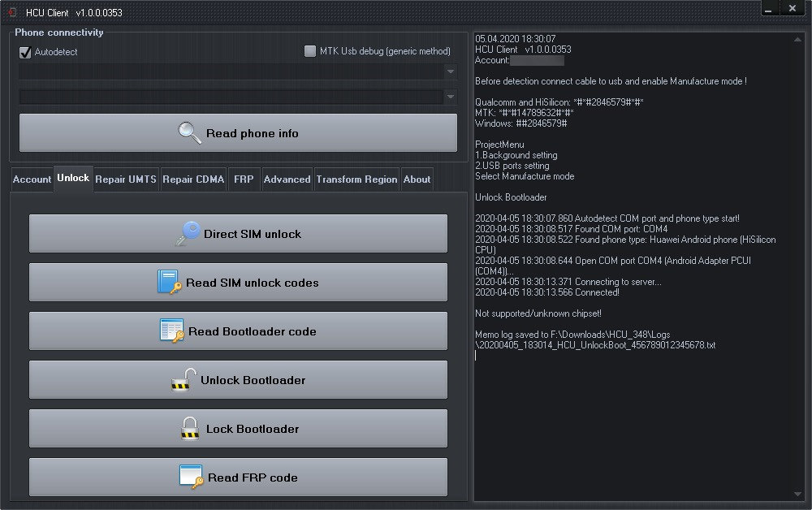The width and height of the screenshot is (812, 510).
Task: Switch to the Repair UMTS tab
Action: click(126, 179)
